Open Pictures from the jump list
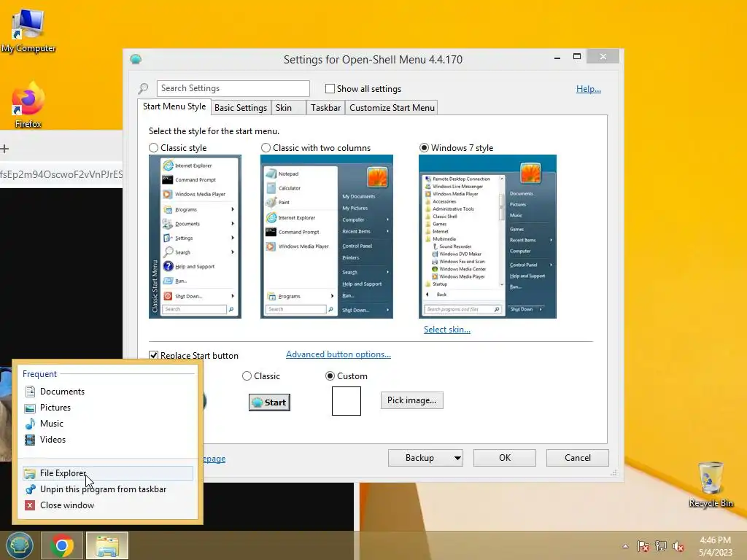 (108, 408)
